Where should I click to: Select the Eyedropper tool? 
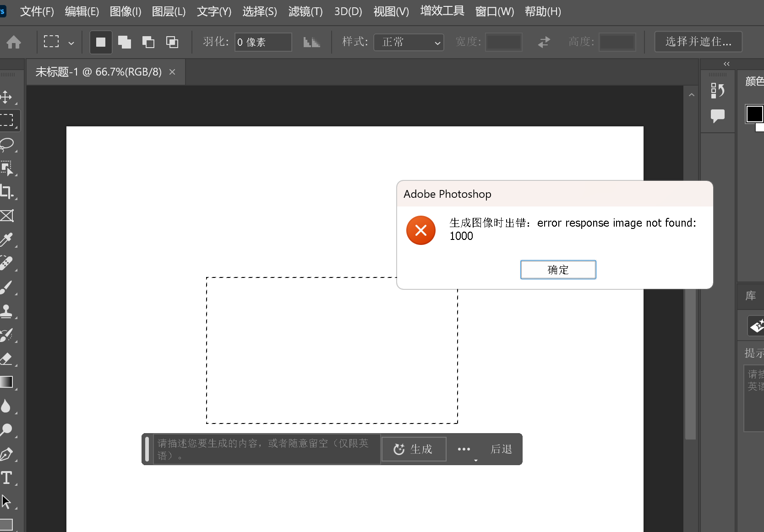[x=6, y=239]
